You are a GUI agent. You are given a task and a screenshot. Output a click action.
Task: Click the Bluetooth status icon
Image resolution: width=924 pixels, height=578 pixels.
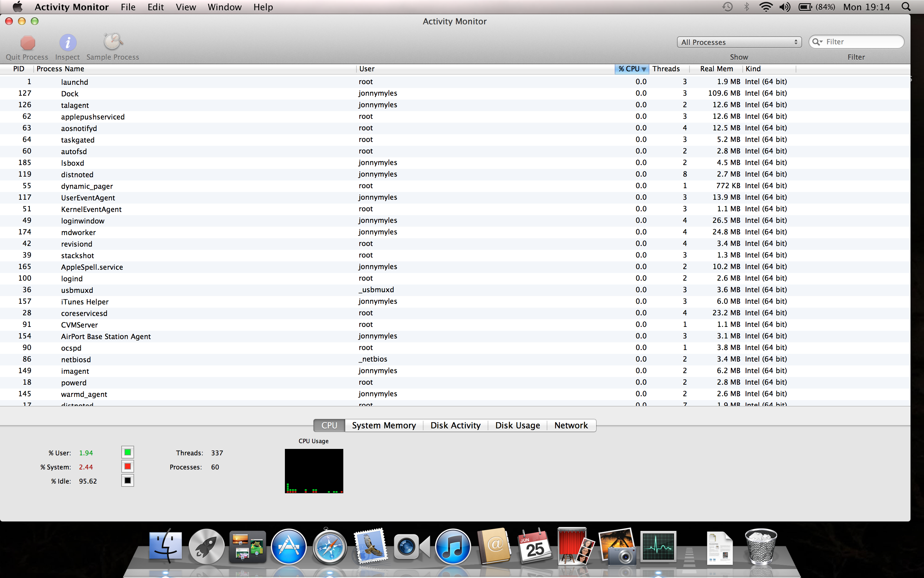(747, 7)
